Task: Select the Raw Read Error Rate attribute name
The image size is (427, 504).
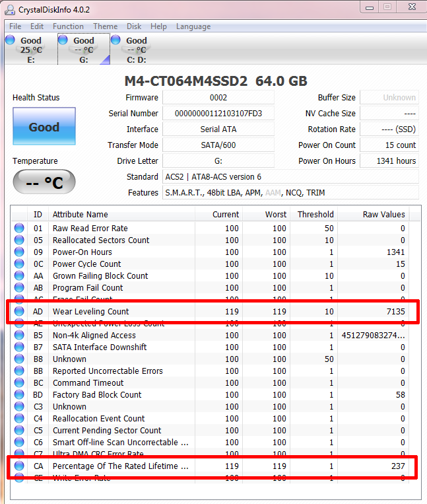Action: click(90, 228)
